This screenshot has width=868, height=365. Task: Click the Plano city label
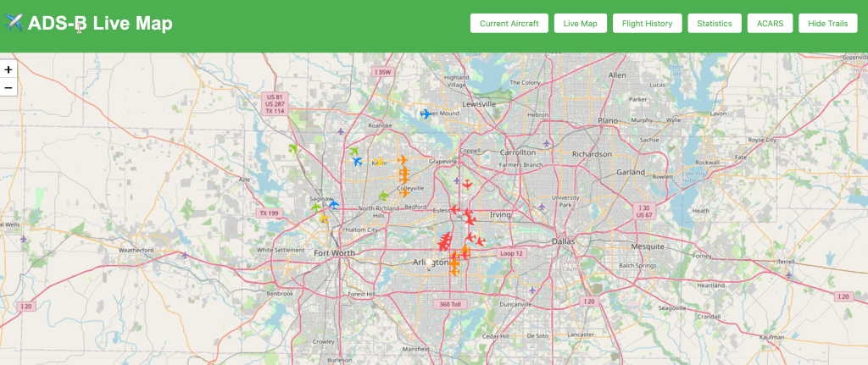click(x=607, y=120)
